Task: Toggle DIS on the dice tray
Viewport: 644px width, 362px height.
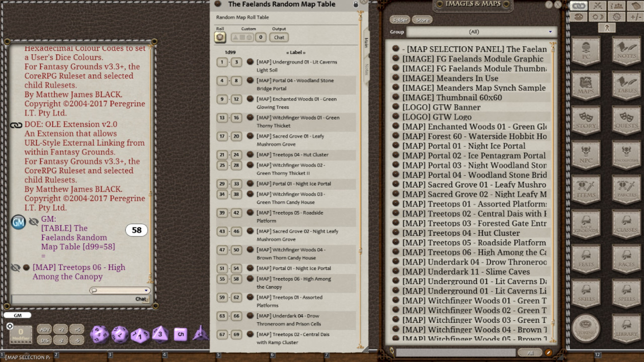Action: click(x=44, y=341)
